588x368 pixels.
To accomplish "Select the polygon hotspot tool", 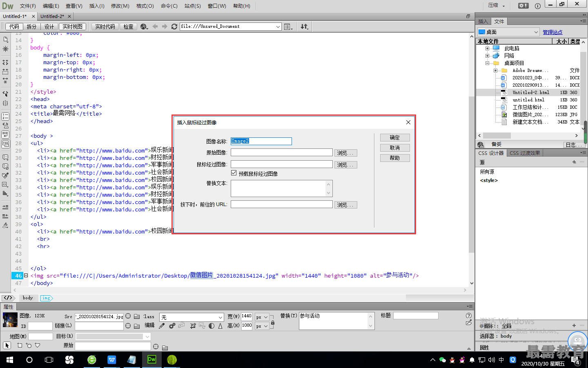I will pyautogui.click(x=38, y=346).
